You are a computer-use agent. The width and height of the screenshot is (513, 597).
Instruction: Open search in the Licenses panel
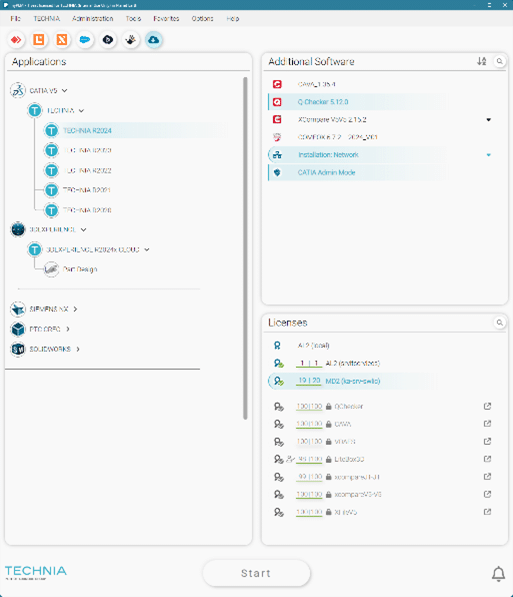point(500,323)
